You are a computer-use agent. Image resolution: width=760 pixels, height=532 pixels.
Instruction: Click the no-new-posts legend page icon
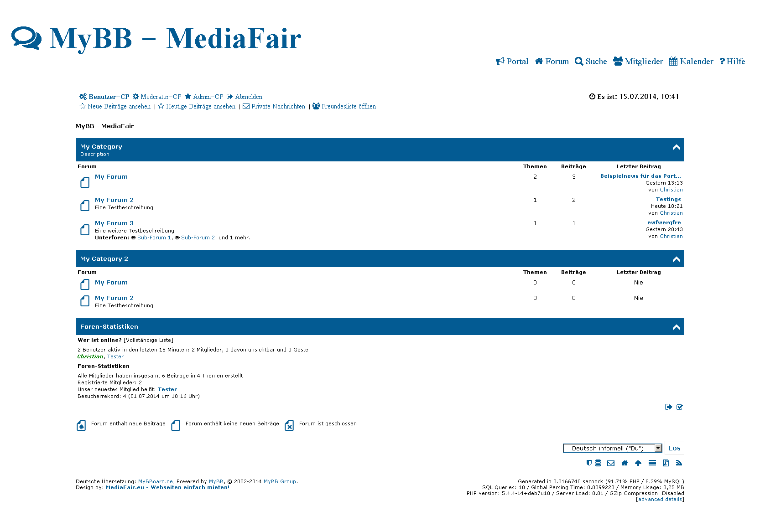(x=176, y=426)
